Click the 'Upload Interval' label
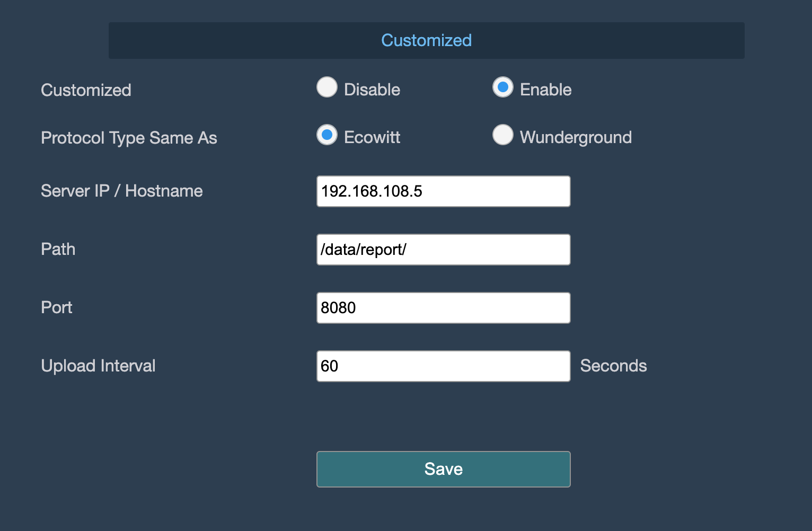Screen dimensions: 812x531 tap(98, 366)
